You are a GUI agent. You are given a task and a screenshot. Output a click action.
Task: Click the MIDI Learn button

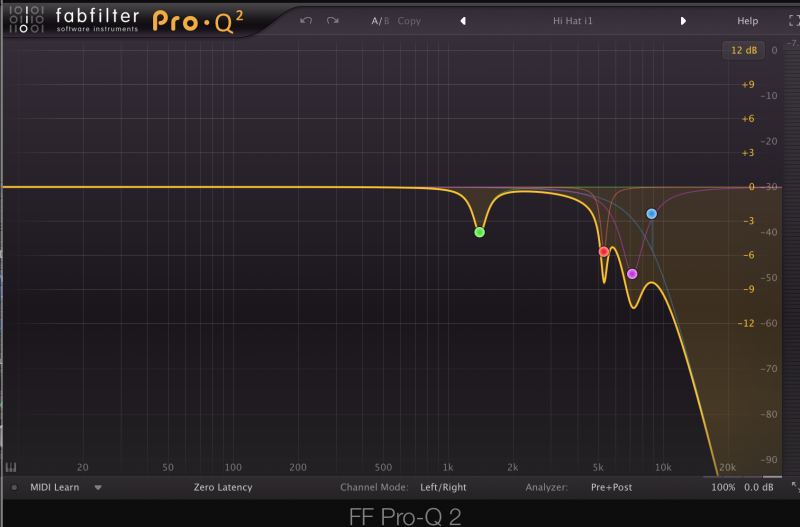pos(55,487)
